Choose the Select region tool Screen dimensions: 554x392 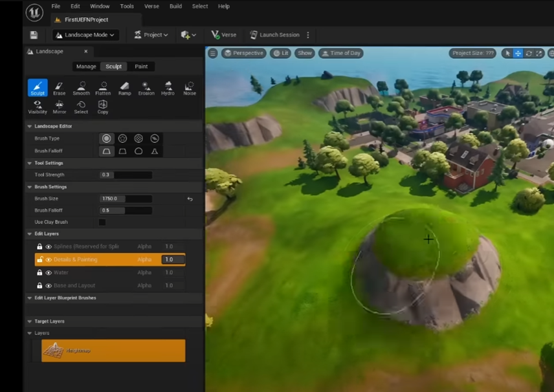(81, 107)
